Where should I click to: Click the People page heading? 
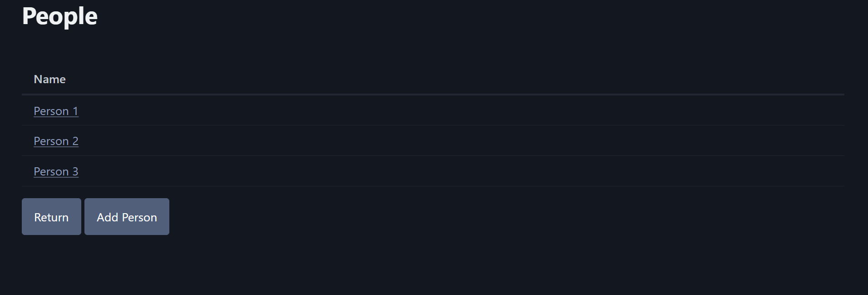(x=59, y=16)
